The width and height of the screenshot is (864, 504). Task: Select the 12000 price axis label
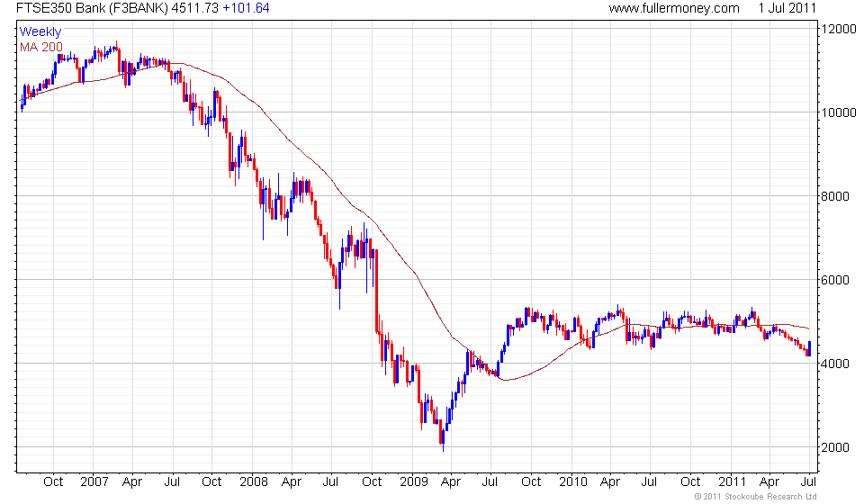(839, 29)
